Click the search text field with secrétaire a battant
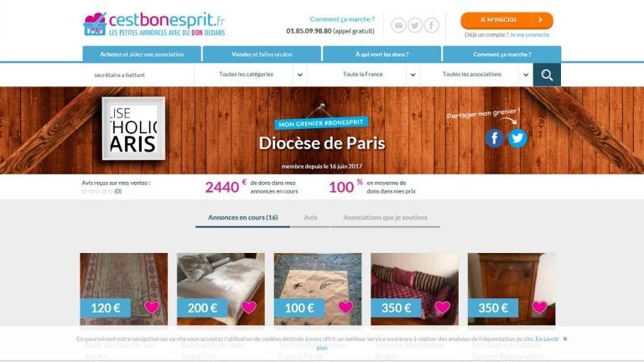644x362 pixels. coord(138,75)
